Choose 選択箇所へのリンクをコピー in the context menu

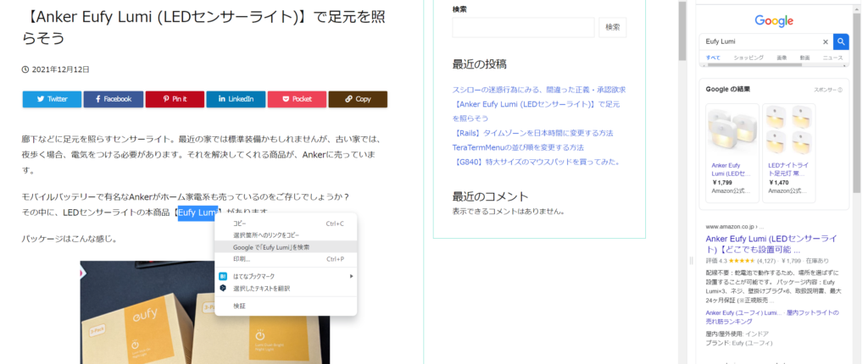coord(287,235)
